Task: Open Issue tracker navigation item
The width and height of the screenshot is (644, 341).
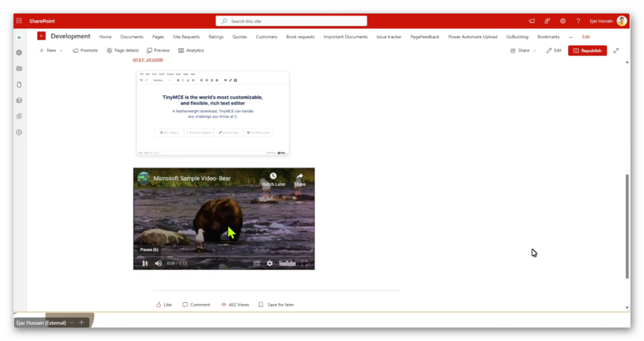Action: [389, 37]
